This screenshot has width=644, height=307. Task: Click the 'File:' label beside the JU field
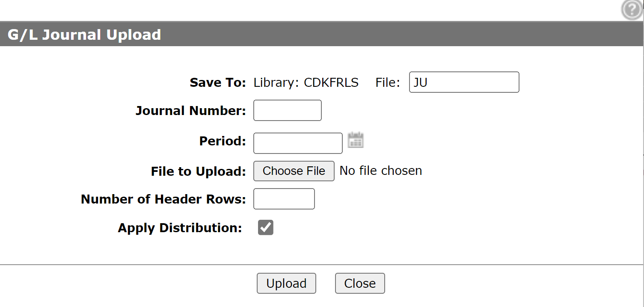(388, 83)
